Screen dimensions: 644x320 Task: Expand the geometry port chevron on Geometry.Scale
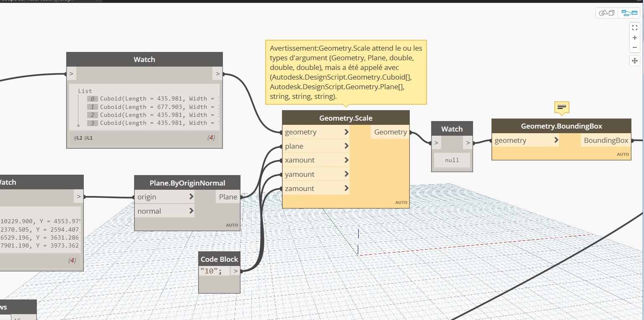click(x=346, y=132)
